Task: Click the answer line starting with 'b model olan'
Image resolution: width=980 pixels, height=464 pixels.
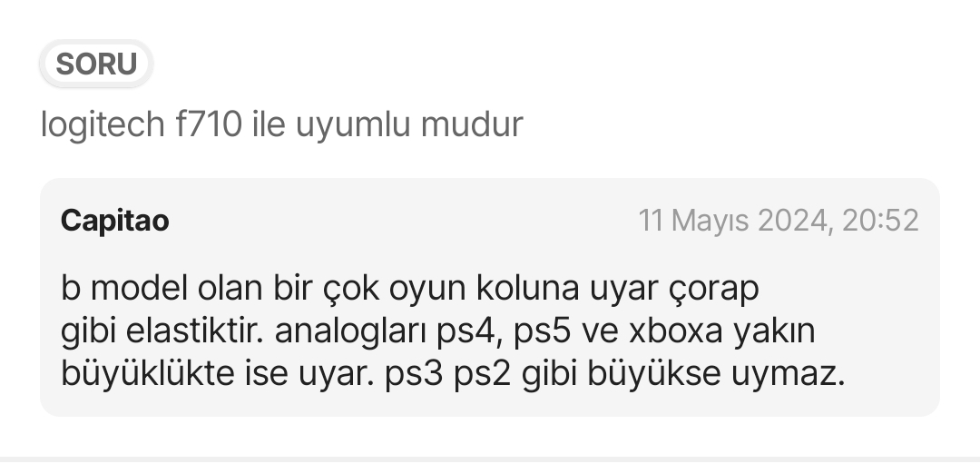Action: pos(410,288)
